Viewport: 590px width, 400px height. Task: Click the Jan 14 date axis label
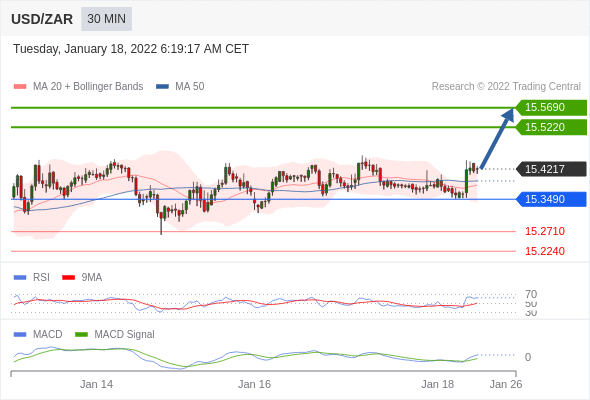[96, 384]
